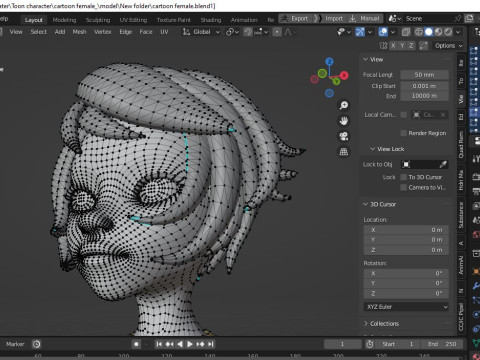The width and height of the screenshot is (480, 360).
Task: Click the zoom magnifier icon in viewport
Action: 344,105
